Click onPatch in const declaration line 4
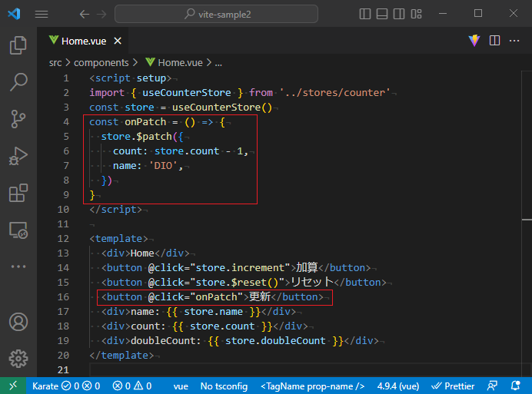The height and width of the screenshot is (394, 532). pos(145,121)
